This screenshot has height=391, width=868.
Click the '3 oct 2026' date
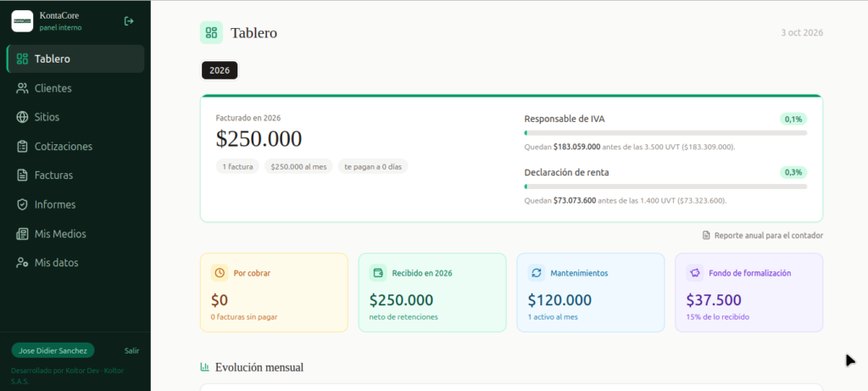[x=802, y=33]
